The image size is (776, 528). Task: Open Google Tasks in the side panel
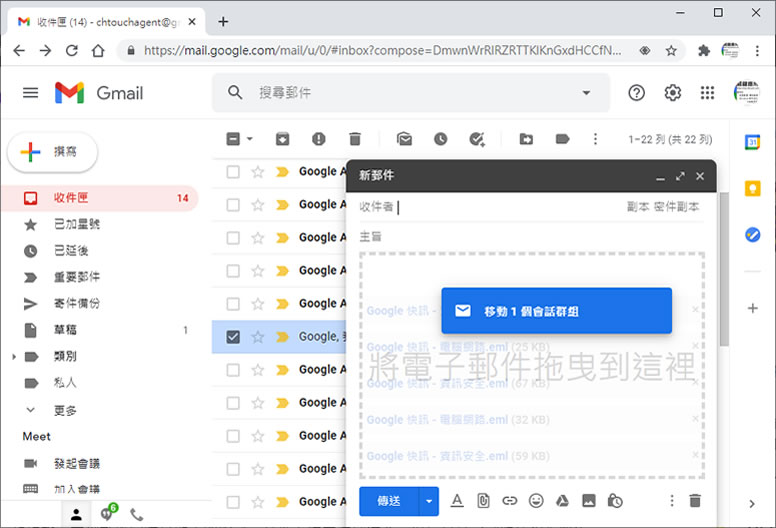(x=752, y=235)
